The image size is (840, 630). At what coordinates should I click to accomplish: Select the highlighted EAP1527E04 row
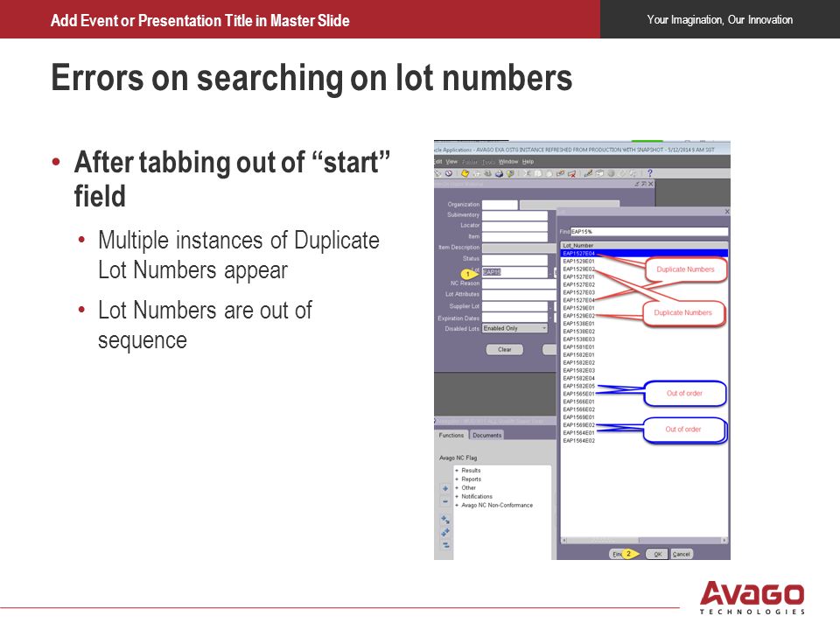(645, 254)
